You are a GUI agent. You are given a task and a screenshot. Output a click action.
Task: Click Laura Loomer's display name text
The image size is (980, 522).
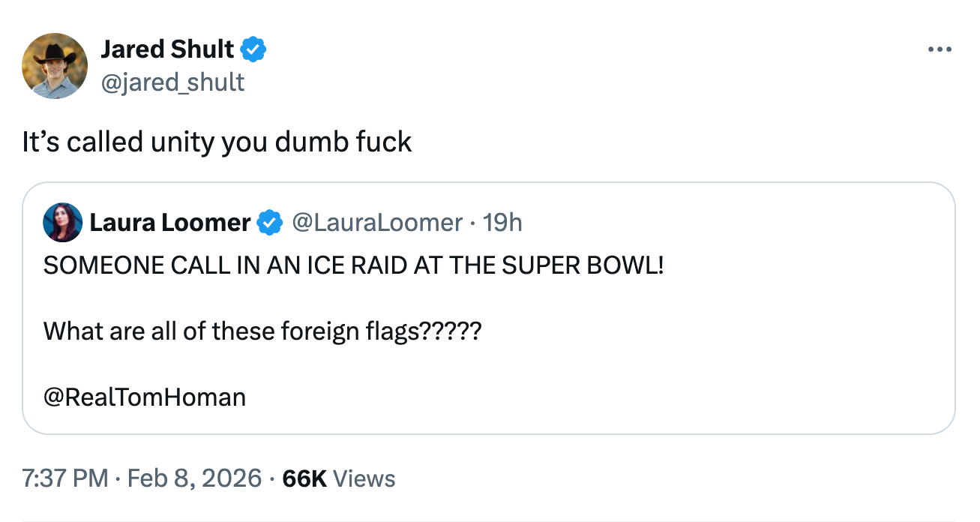[169, 222]
